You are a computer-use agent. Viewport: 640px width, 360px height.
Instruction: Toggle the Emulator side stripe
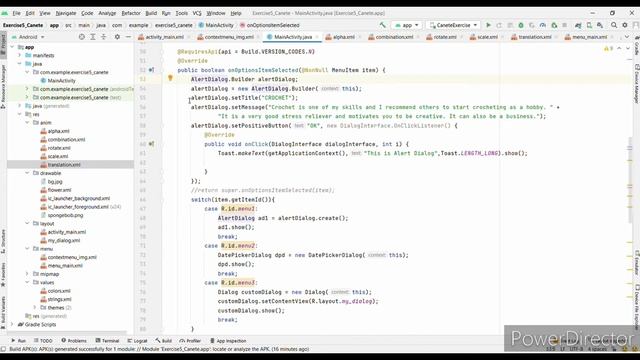(637, 263)
